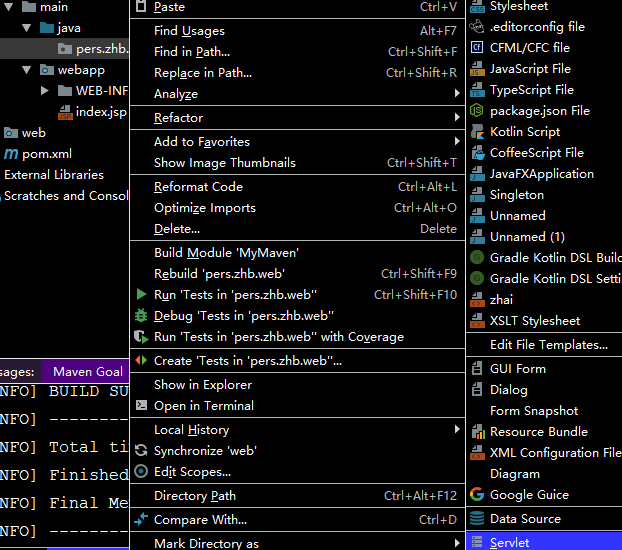Select the web folder node
This screenshot has height=550, width=622.
[34, 133]
